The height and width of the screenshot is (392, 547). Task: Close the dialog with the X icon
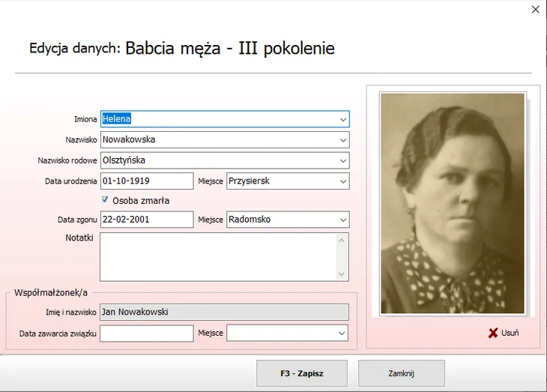tap(536, 10)
